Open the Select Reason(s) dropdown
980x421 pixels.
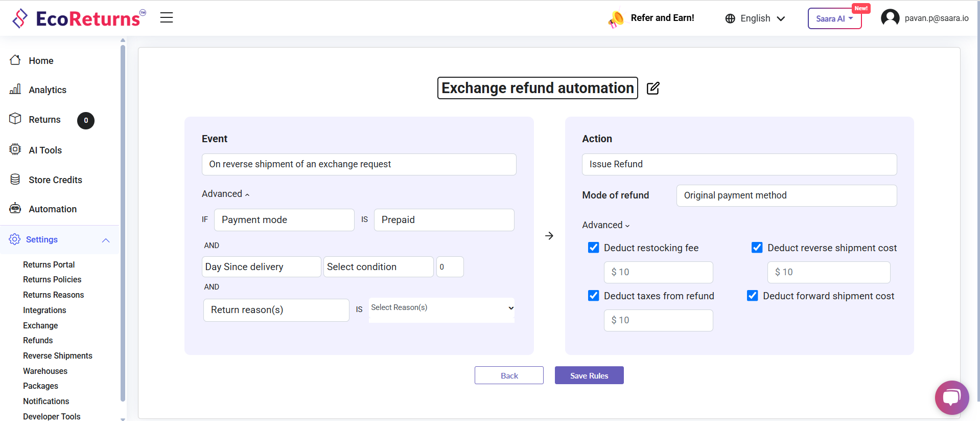(x=441, y=308)
